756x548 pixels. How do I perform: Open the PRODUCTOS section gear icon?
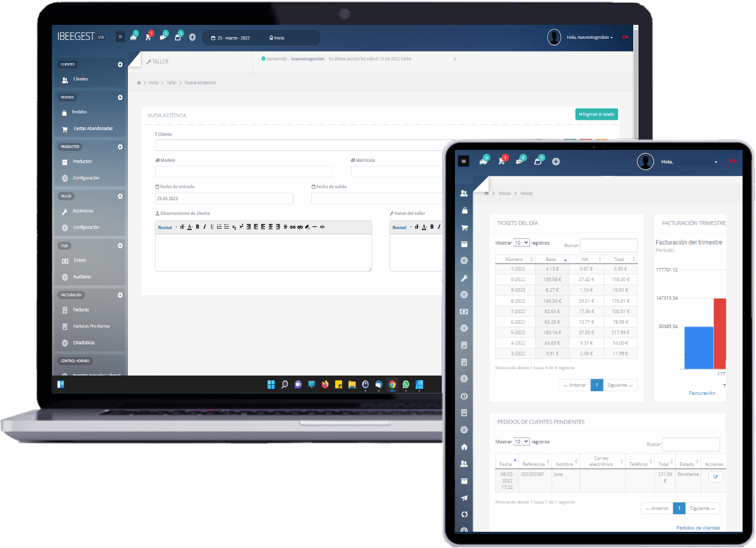tap(120, 146)
